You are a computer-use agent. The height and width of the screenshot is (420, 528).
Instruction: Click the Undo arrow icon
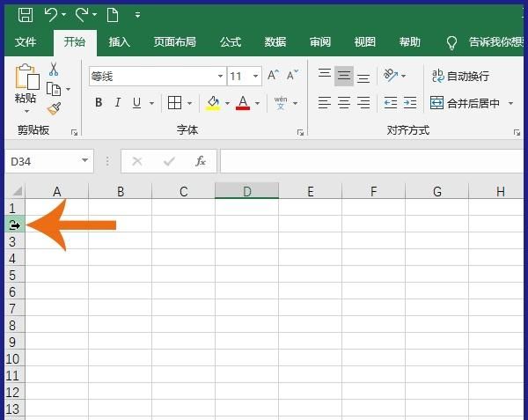(51, 15)
